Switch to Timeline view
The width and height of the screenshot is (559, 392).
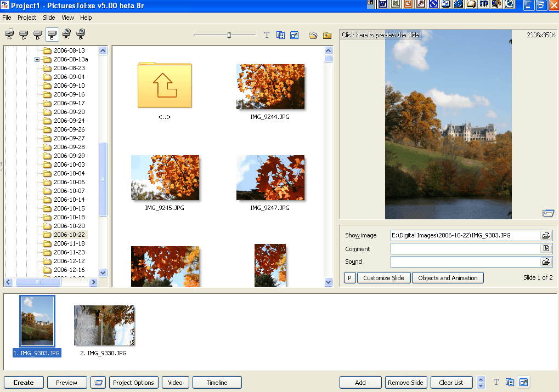(x=217, y=383)
